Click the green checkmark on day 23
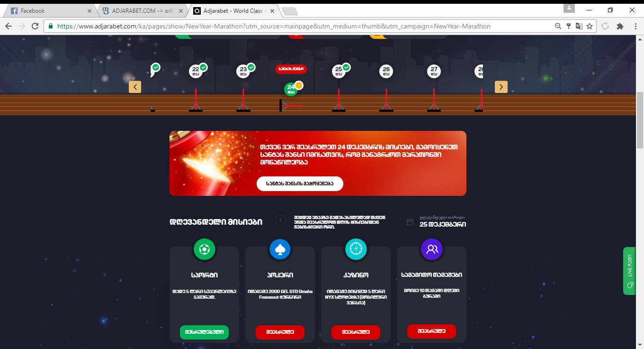This screenshot has height=349, width=644. 251,67
